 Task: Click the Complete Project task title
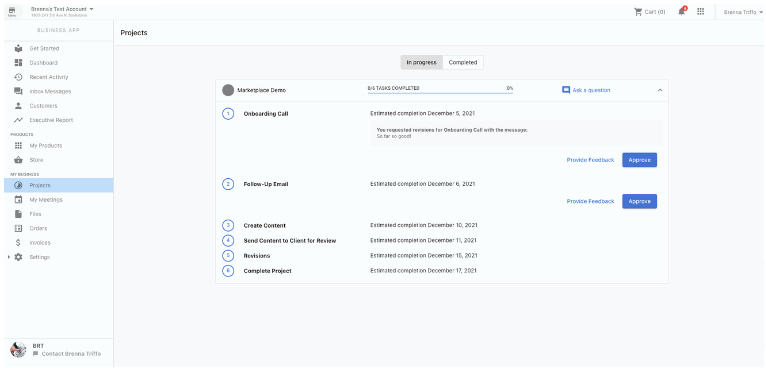268,271
